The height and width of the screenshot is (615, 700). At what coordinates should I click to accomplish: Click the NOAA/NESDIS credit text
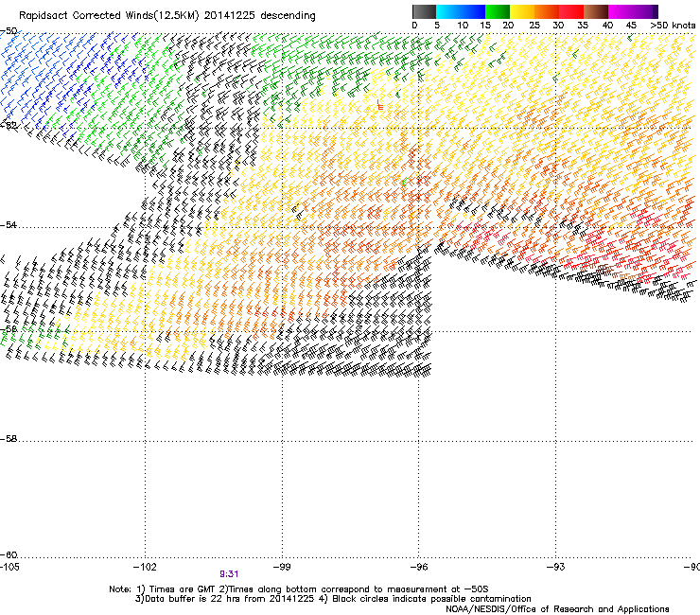click(557, 609)
